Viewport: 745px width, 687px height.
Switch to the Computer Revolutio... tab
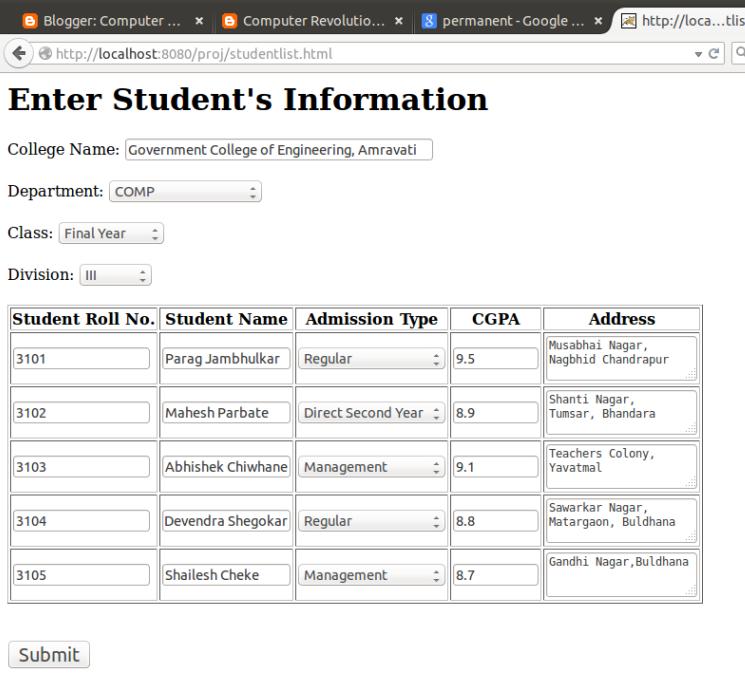(314, 21)
